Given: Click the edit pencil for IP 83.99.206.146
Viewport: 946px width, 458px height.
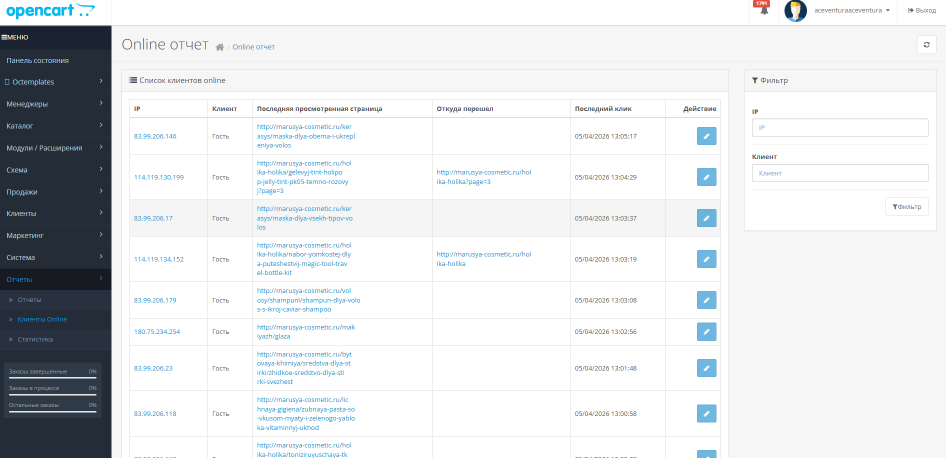Looking at the screenshot, I should (x=706, y=136).
